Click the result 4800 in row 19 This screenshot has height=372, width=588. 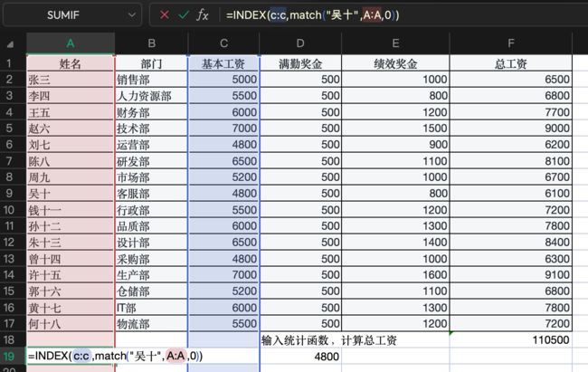coord(300,357)
